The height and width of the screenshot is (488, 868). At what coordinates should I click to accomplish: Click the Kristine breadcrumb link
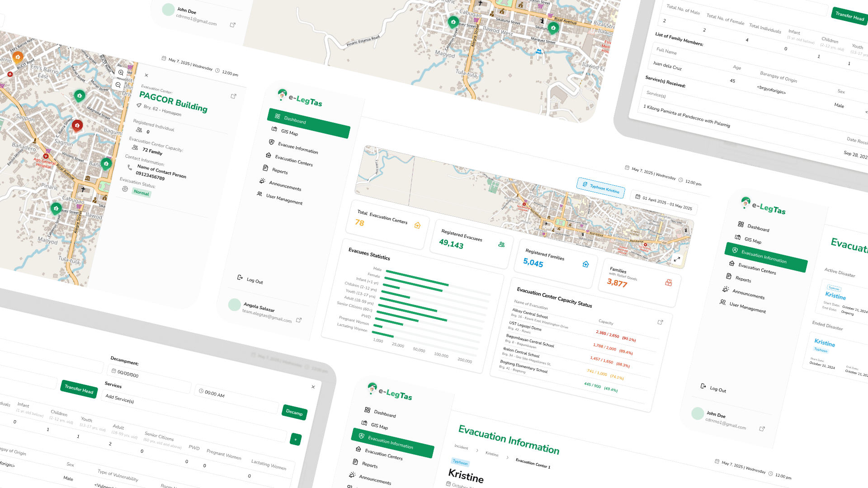coord(492,454)
